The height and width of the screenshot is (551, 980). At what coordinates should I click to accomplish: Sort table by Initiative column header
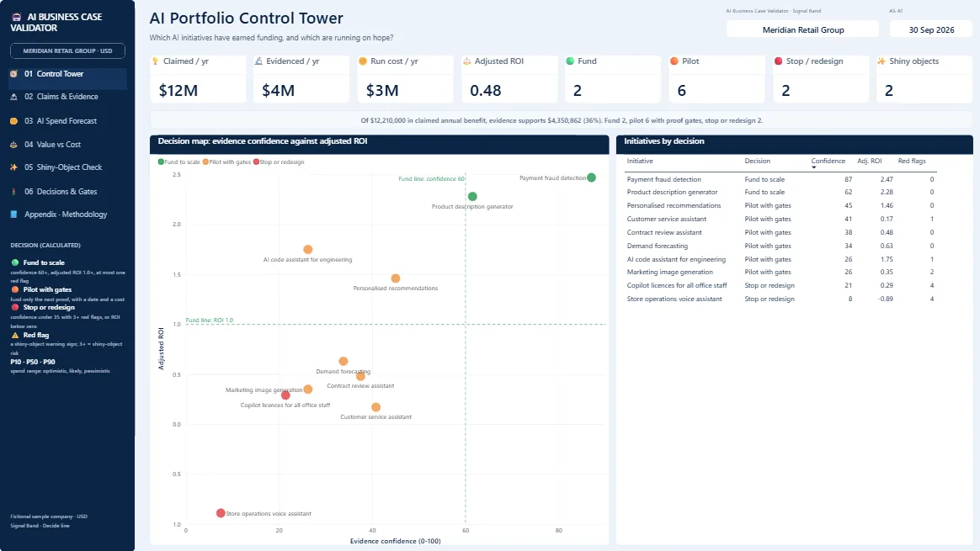pyautogui.click(x=640, y=162)
